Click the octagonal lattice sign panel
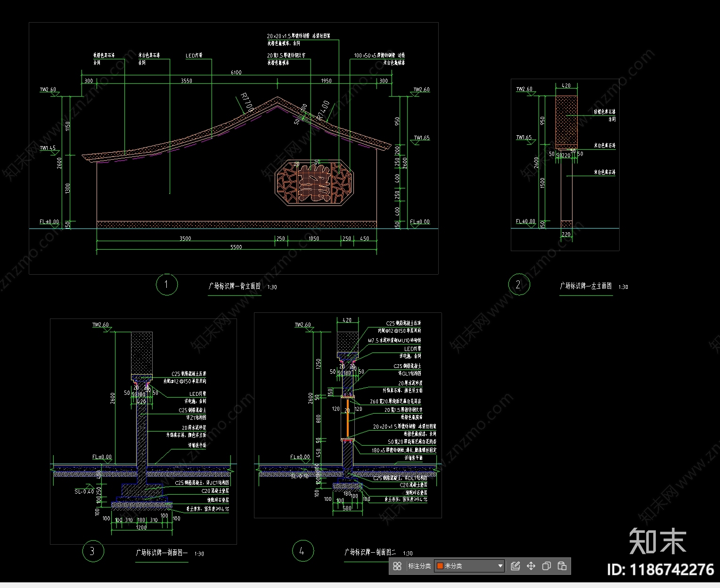This screenshot has height=588, width=720. point(314,183)
